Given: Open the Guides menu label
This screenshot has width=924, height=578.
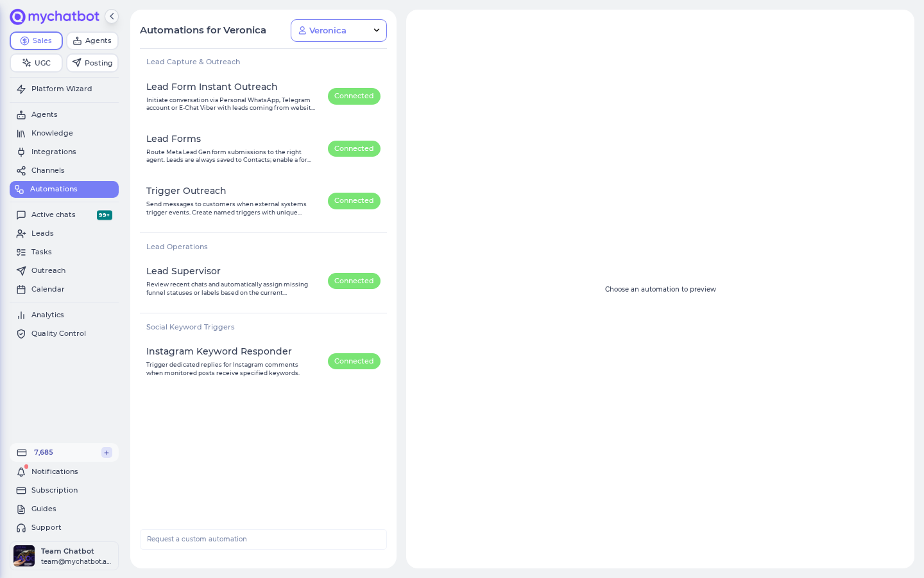Looking at the screenshot, I should pos(44,509).
